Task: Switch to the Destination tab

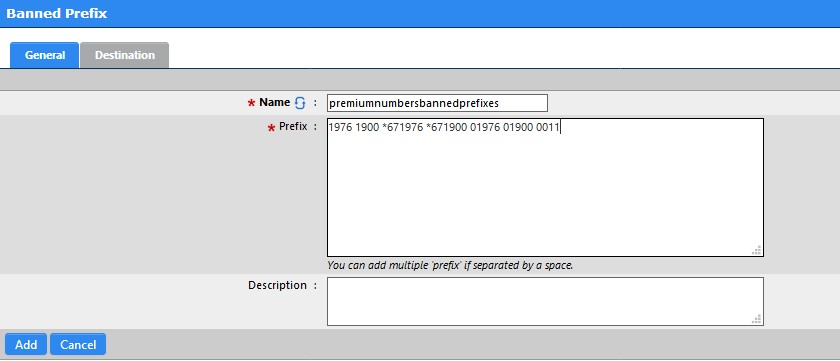Action: click(x=125, y=55)
